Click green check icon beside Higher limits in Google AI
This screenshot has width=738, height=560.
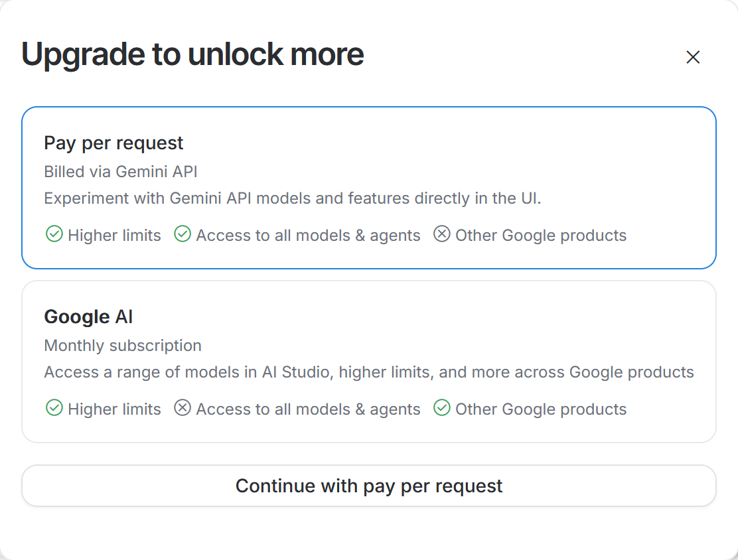(x=54, y=408)
